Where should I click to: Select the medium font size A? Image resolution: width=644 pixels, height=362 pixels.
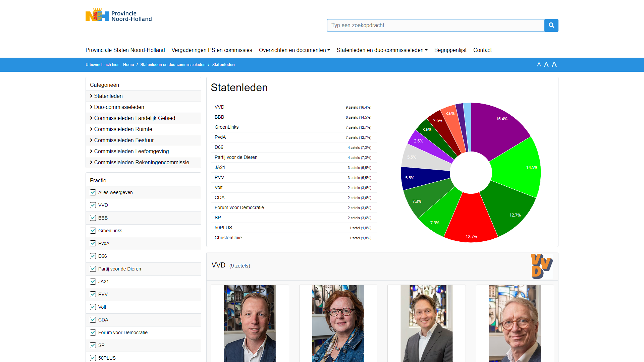pyautogui.click(x=546, y=65)
